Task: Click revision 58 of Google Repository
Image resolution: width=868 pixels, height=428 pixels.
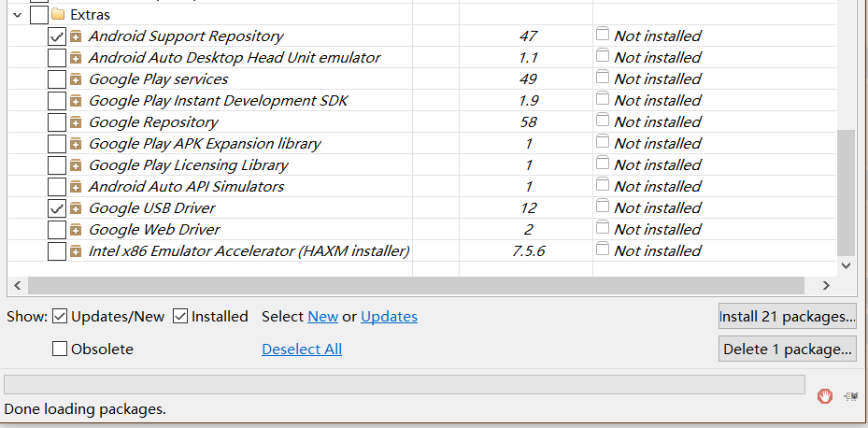Action: point(528,122)
